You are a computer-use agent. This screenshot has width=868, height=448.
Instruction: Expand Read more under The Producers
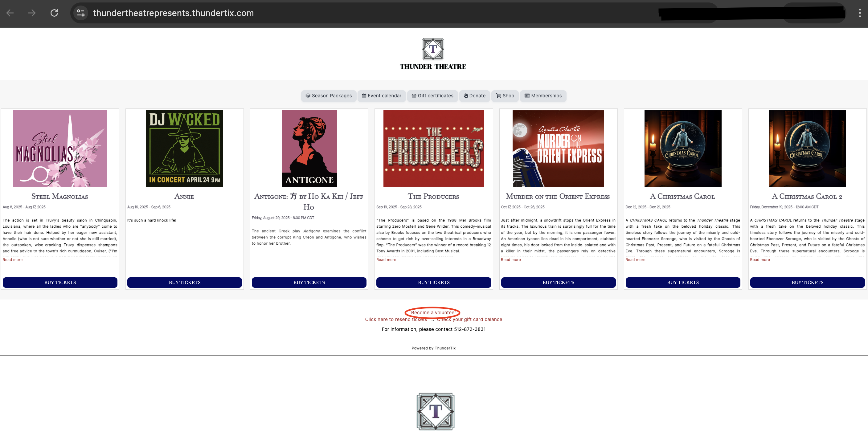point(386,260)
